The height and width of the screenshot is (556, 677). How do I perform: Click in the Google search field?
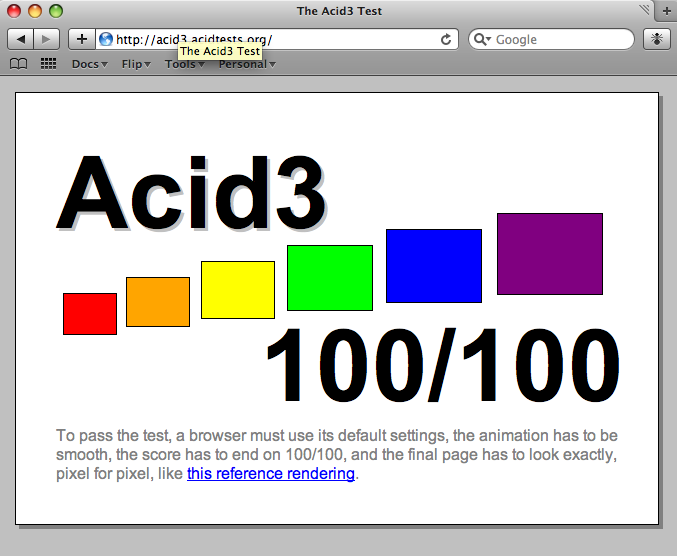[560, 39]
